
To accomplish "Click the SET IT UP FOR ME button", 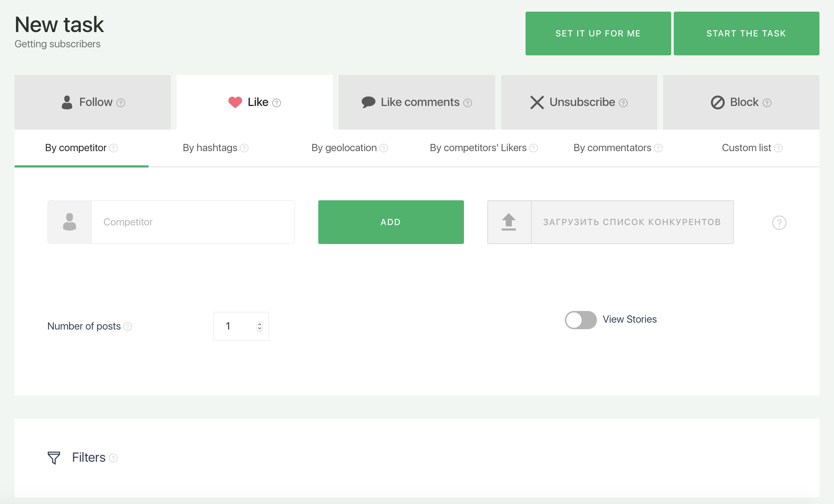I will [598, 34].
